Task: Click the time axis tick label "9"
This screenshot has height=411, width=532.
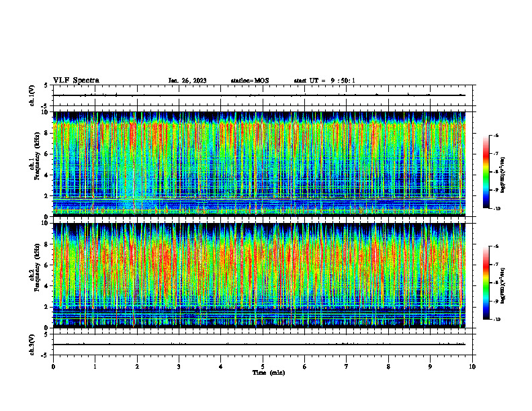Action: click(430, 367)
